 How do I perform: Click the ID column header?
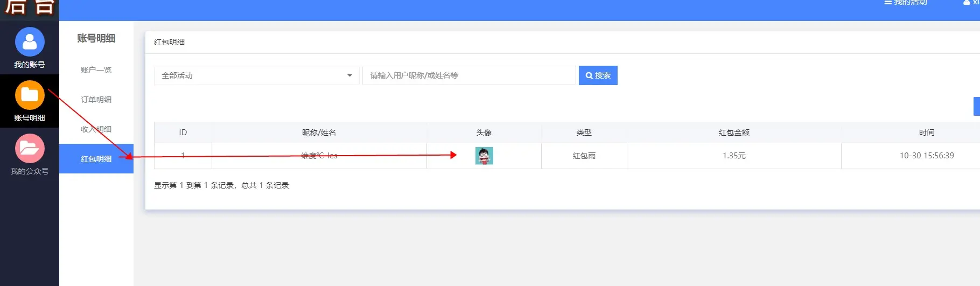pyautogui.click(x=183, y=132)
